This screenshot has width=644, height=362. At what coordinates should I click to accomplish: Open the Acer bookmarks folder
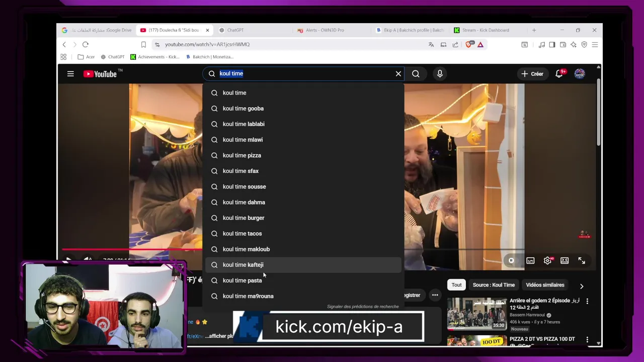[x=86, y=57]
